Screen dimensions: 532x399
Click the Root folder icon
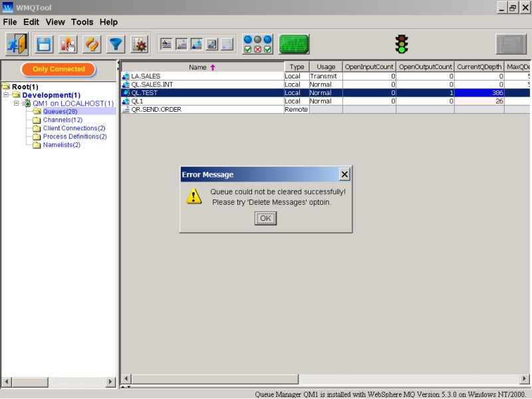coord(6,86)
